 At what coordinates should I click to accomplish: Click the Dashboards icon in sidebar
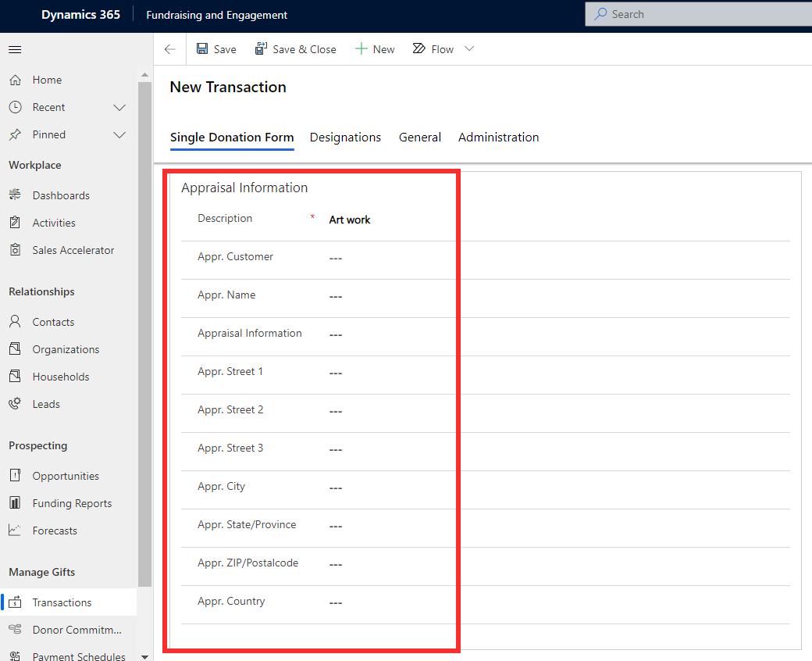[x=16, y=195]
